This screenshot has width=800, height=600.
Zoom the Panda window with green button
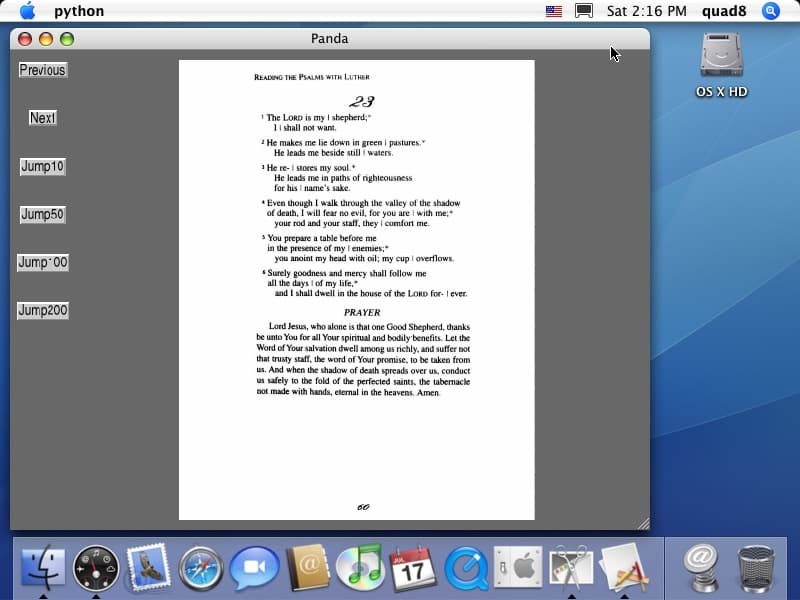click(x=67, y=39)
